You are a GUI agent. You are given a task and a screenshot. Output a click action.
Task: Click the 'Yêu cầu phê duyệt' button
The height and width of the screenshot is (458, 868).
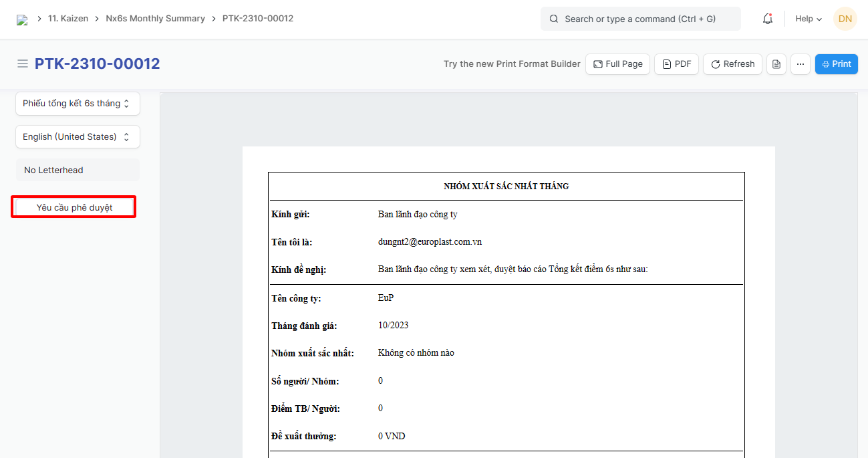point(74,207)
